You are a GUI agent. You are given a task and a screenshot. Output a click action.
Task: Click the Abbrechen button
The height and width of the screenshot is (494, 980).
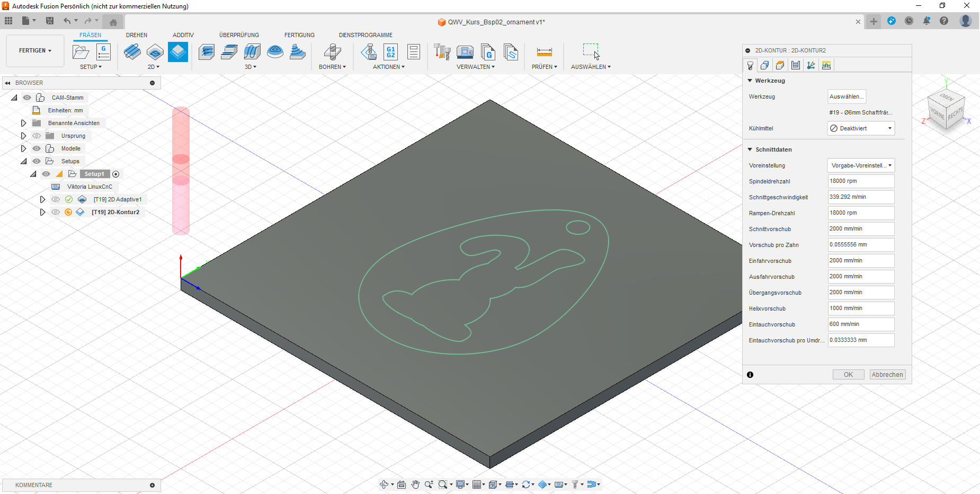click(887, 375)
